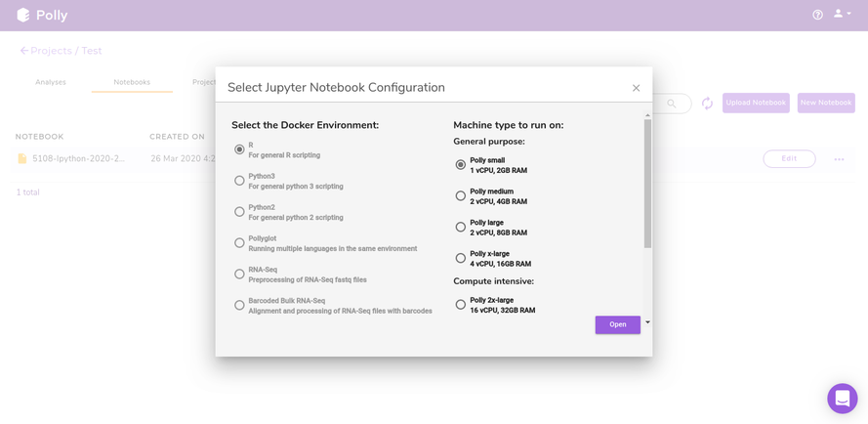
Task: Click 'For general python 3 scripting' description
Action: [296, 187]
